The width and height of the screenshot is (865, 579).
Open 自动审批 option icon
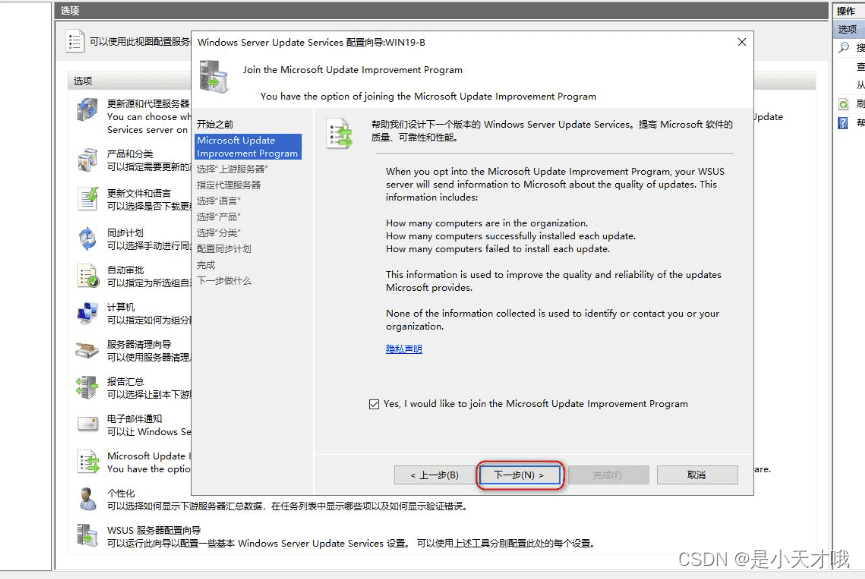pos(87,276)
